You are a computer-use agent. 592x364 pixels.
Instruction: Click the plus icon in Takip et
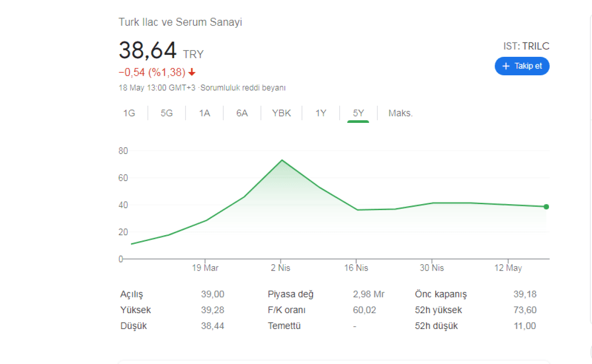click(506, 66)
